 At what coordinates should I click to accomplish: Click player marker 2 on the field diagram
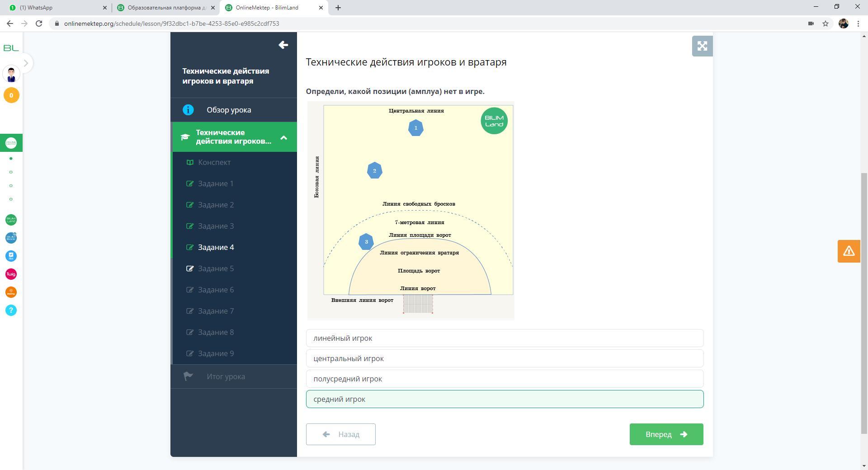(x=374, y=170)
